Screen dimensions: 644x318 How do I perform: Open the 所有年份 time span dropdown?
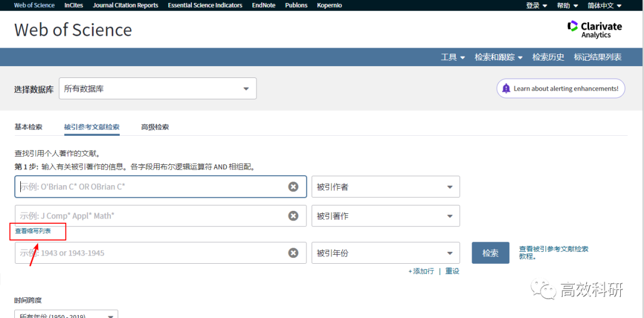(66, 314)
